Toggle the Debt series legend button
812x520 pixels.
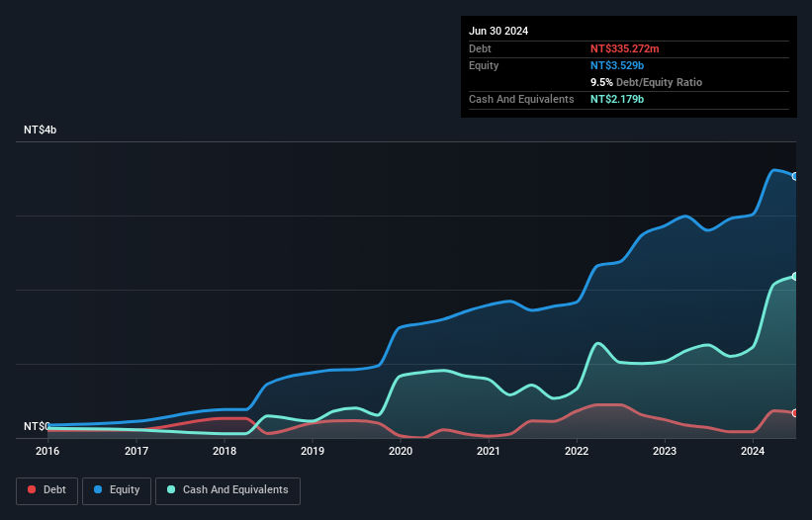tap(47, 490)
